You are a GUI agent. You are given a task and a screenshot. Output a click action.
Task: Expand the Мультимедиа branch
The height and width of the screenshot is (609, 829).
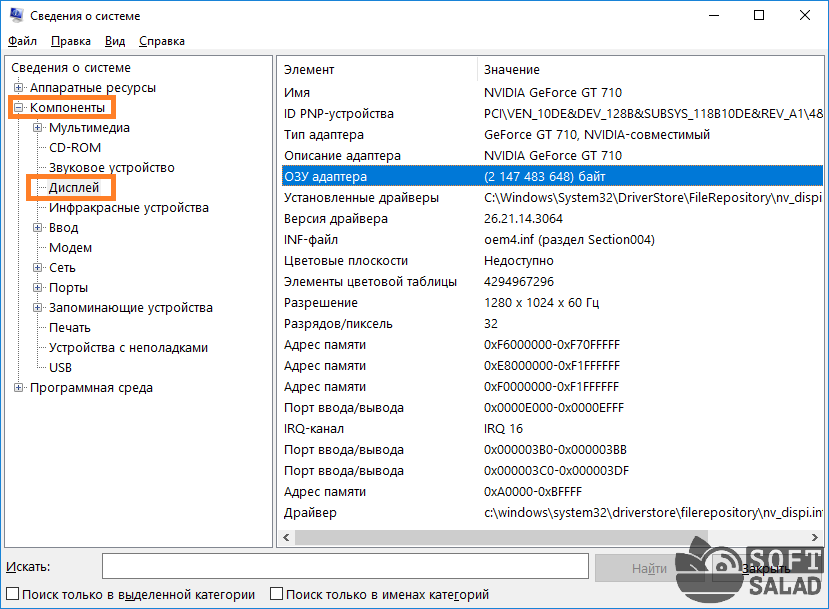[38, 128]
